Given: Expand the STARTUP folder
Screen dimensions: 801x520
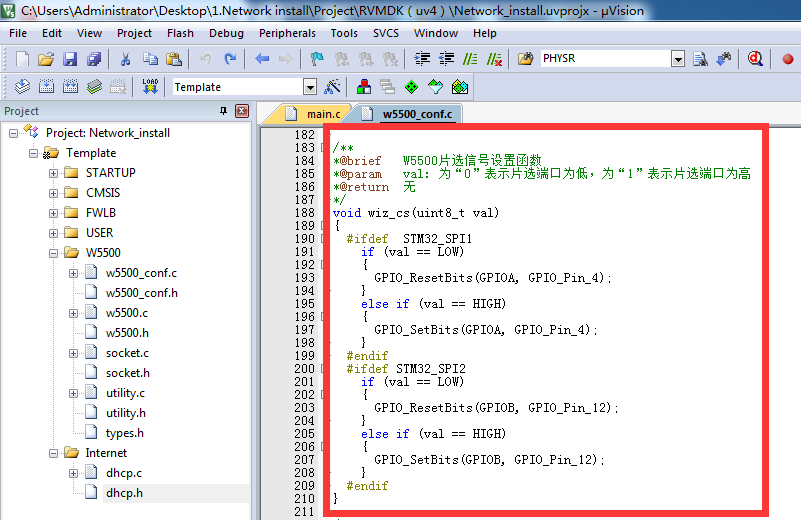Looking at the screenshot, I should click(x=53, y=173).
